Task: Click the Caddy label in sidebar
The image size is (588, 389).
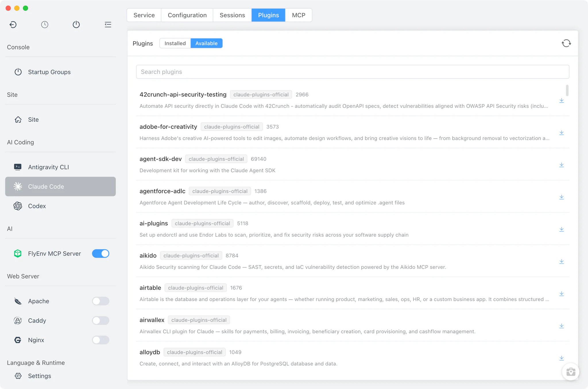Action: pyautogui.click(x=37, y=320)
